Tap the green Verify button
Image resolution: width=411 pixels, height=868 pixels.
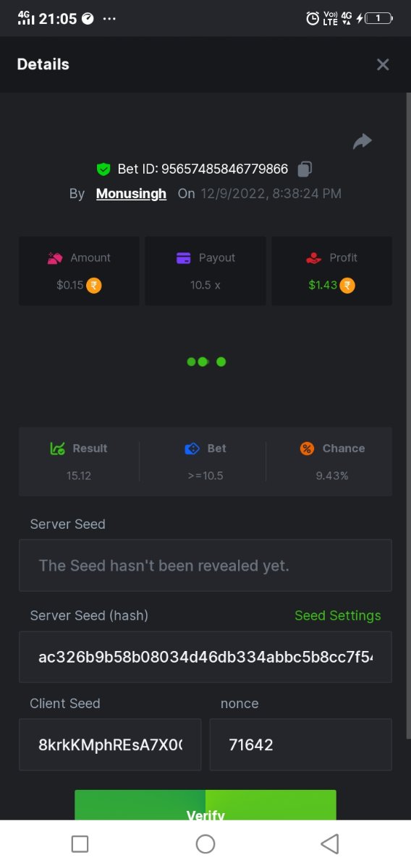205,804
